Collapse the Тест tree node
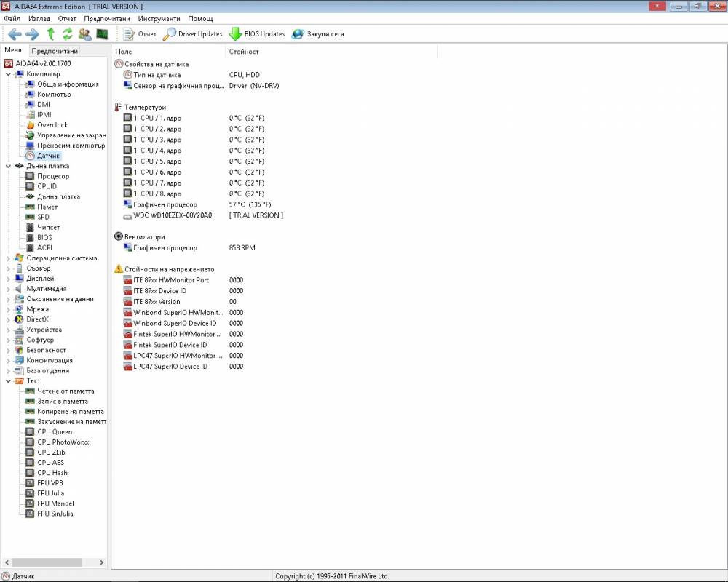728x582 pixels. [x=8, y=380]
